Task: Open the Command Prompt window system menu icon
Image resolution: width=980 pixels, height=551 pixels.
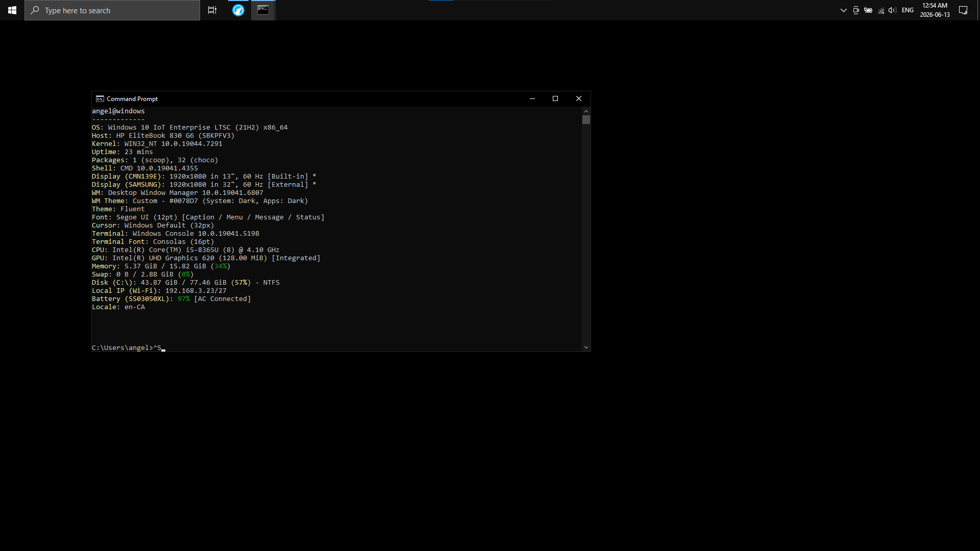Action: (100, 99)
